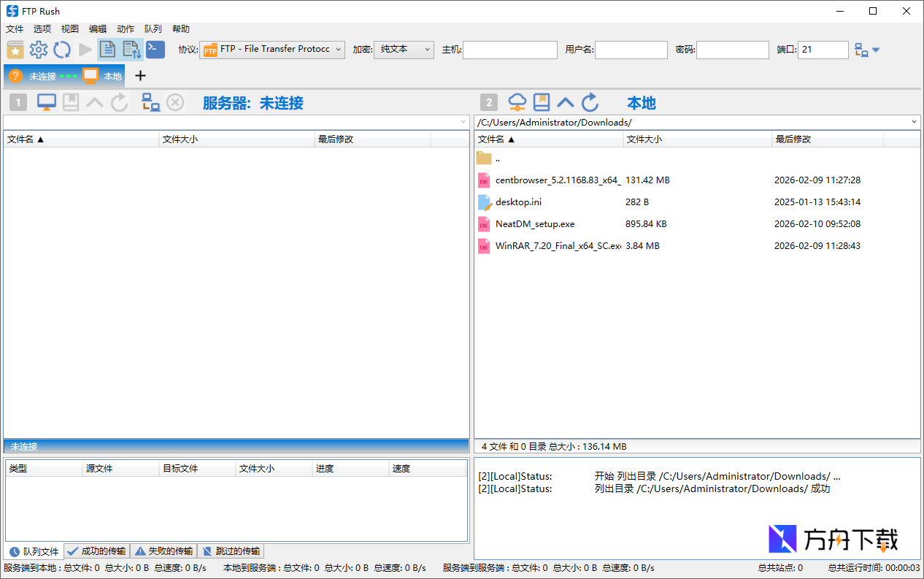
Task: Open the FTP command terminal icon
Action: [155, 49]
